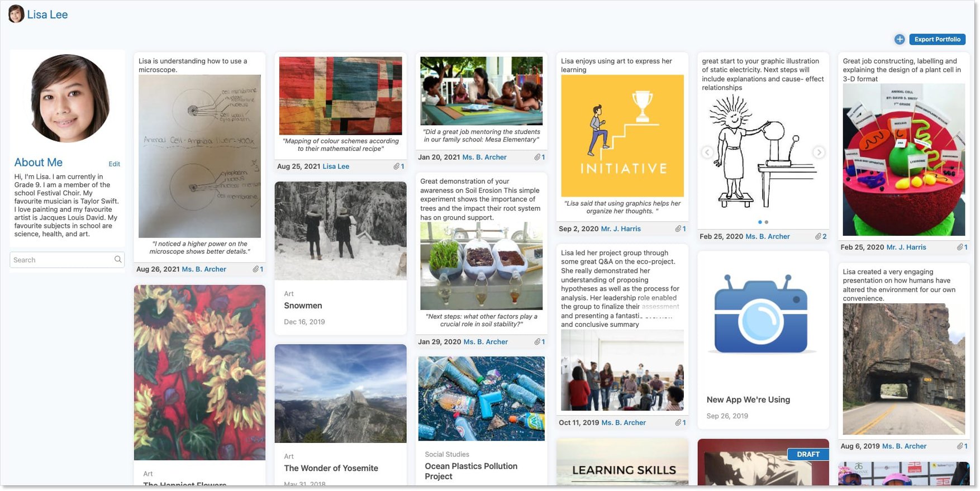
Task: Click the search magnifier icon
Action: pyautogui.click(x=118, y=259)
